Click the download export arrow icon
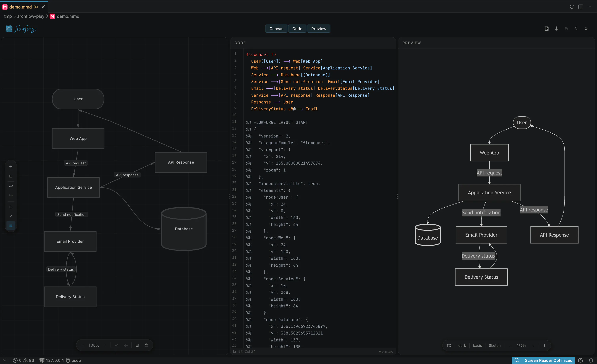The image size is (597, 364). click(556, 29)
